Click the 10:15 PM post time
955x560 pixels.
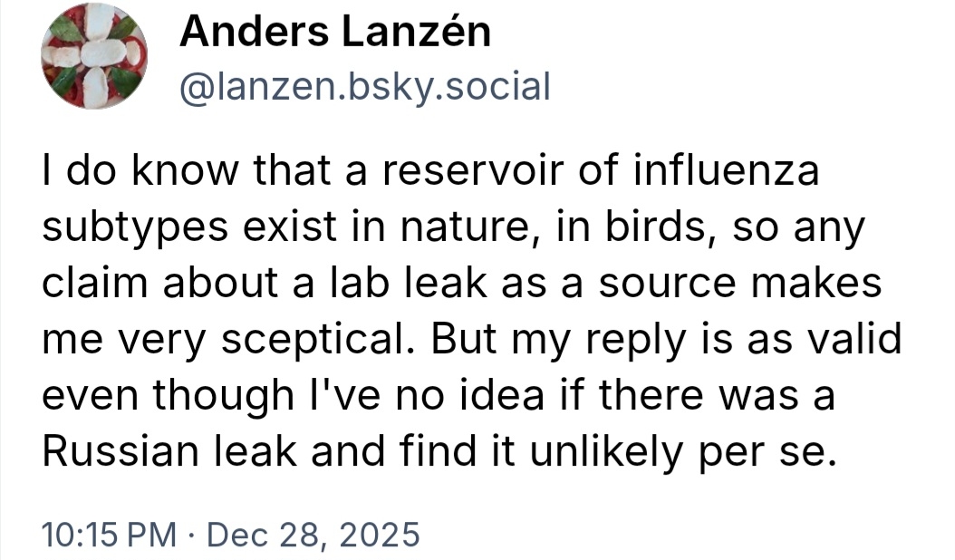pyautogui.click(x=111, y=534)
